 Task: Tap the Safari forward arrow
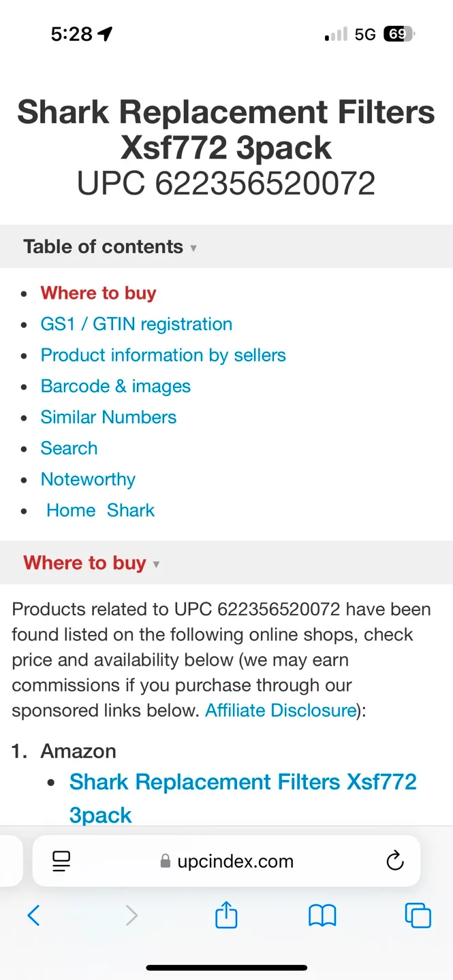[131, 915]
